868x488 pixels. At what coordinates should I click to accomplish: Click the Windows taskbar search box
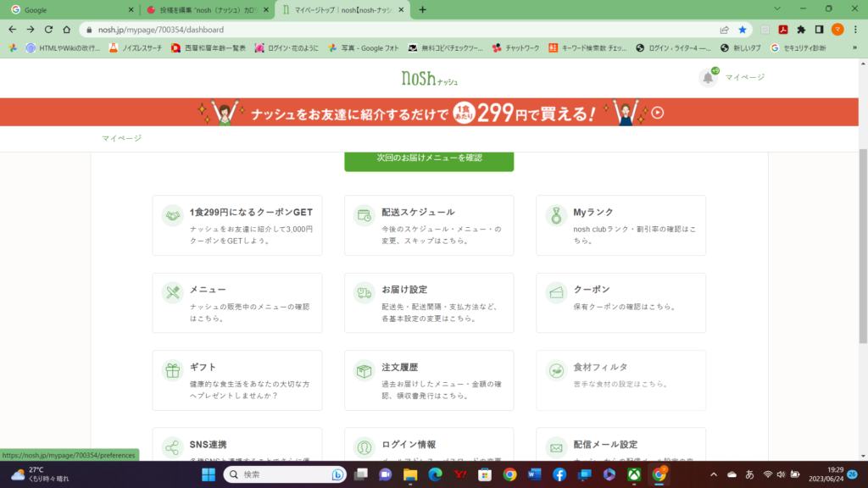(x=285, y=474)
